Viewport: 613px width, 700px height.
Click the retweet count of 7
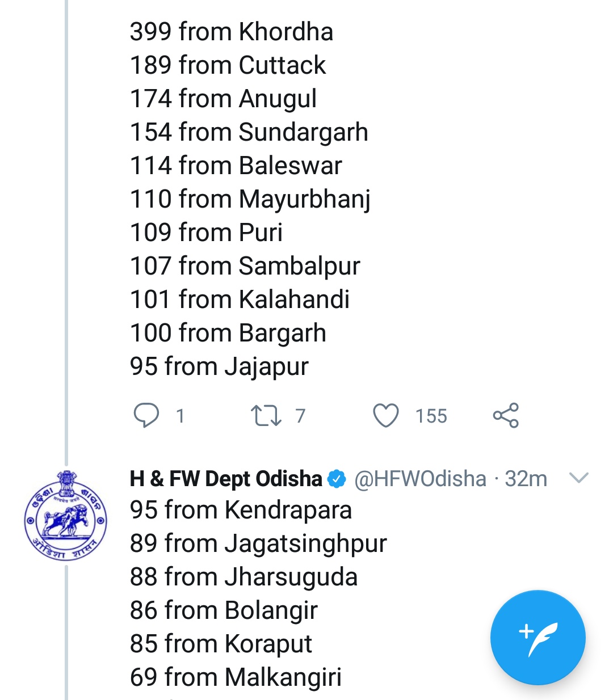click(300, 416)
